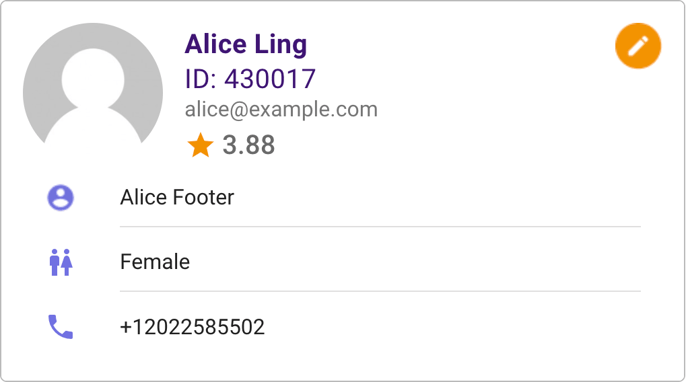688x382 pixels.
Task: Click the shoulders of the avatar silhouette
Action: (x=93, y=126)
